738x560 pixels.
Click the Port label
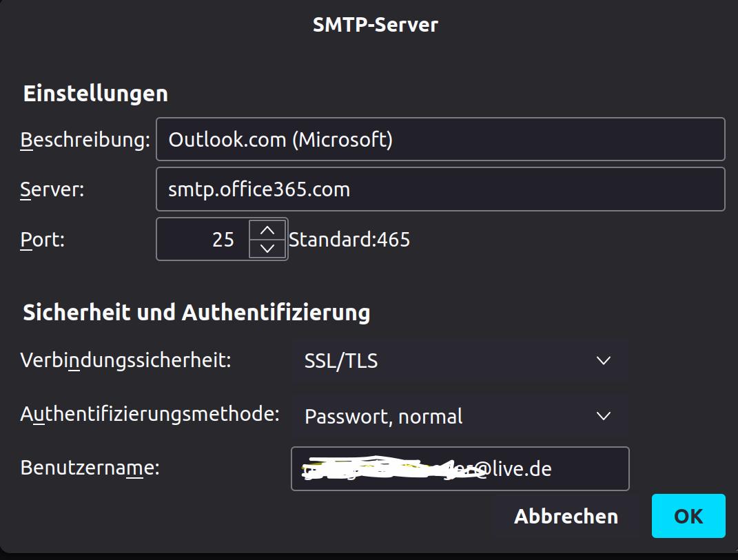point(42,240)
